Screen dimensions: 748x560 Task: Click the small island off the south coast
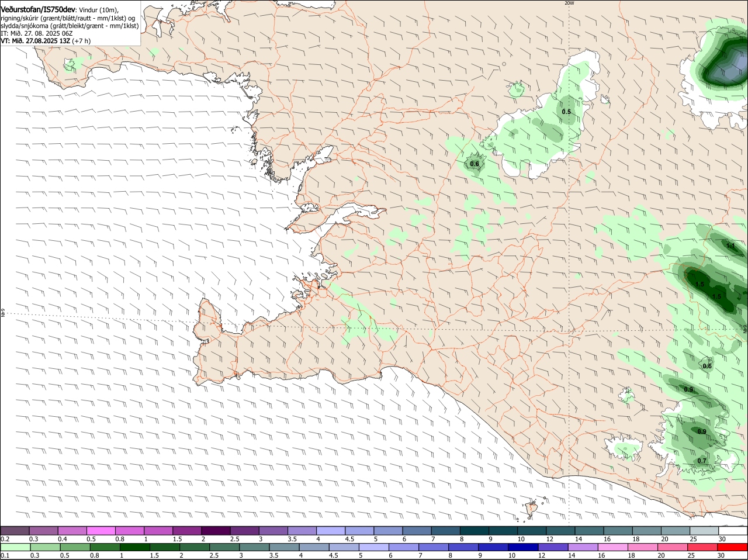click(532, 510)
